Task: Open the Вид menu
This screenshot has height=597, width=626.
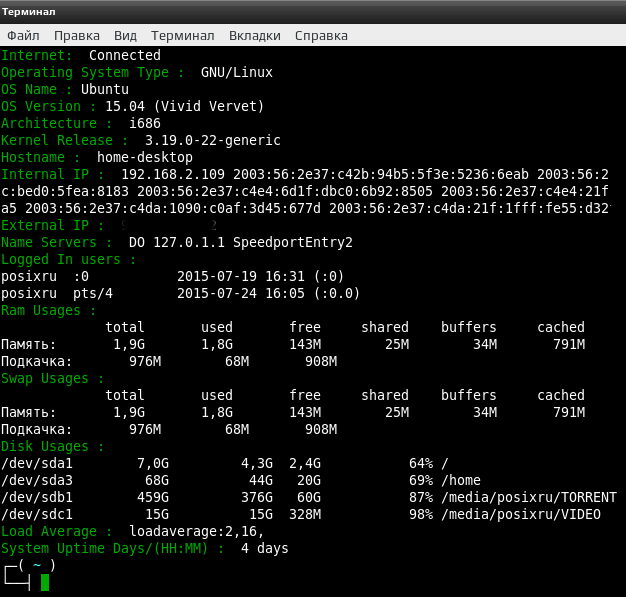Action: click(x=125, y=36)
